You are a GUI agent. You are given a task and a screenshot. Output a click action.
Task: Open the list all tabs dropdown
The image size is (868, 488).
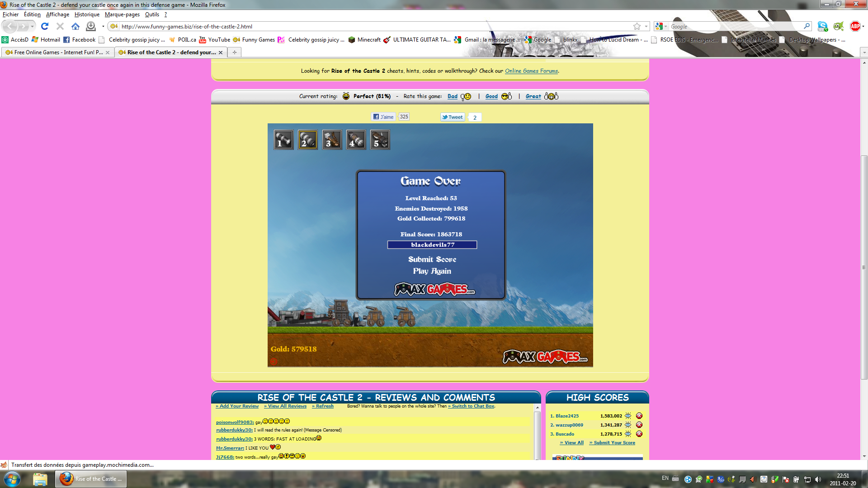[x=864, y=52]
